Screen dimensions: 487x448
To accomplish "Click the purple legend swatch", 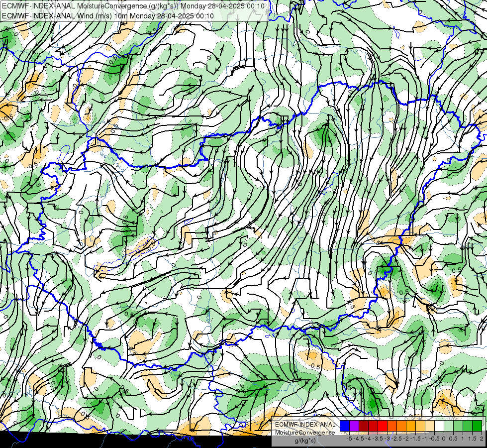I will coord(354,426).
